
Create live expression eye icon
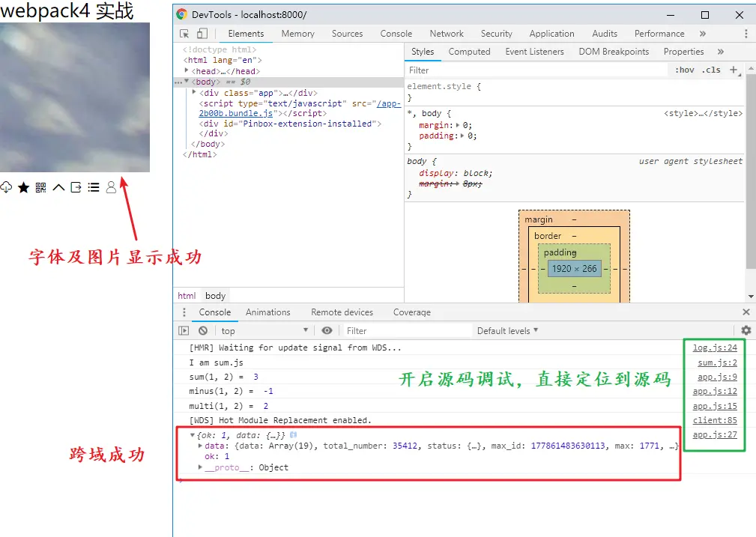327,331
